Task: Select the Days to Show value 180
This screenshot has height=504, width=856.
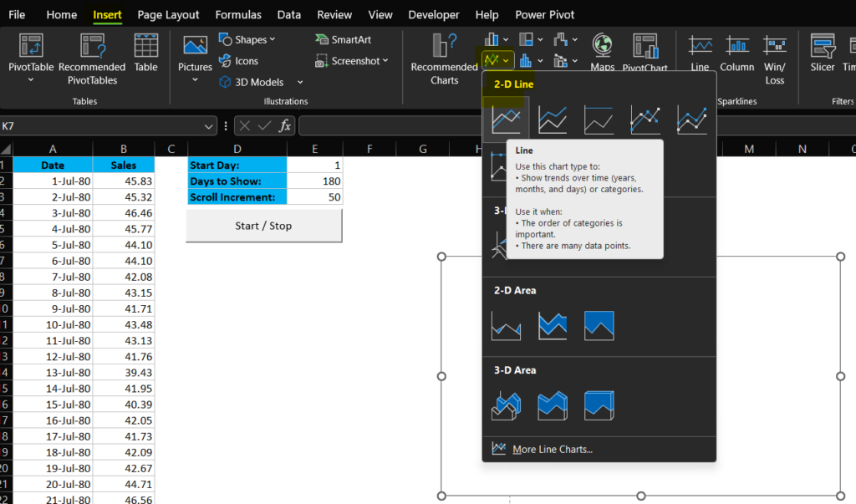Action: click(x=315, y=181)
